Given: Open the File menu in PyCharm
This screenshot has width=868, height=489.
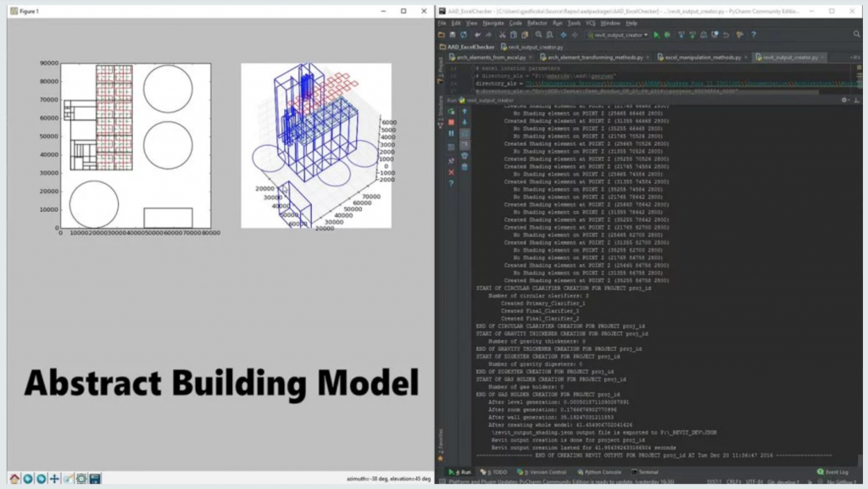Looking at the screenshot, I should coord(442,23).
